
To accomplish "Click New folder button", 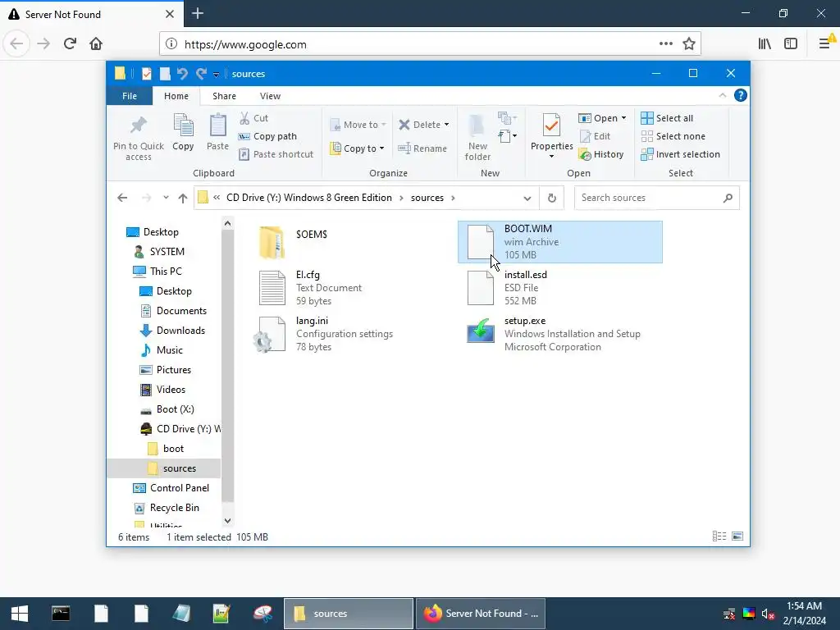I will pyautogui.click(x=477, y=138).
